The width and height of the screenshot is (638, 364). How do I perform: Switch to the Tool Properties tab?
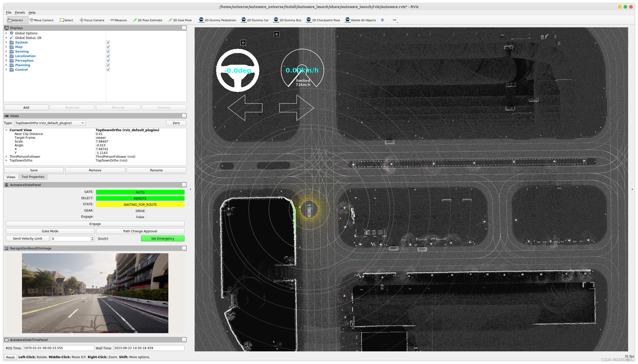coord(33,177)
